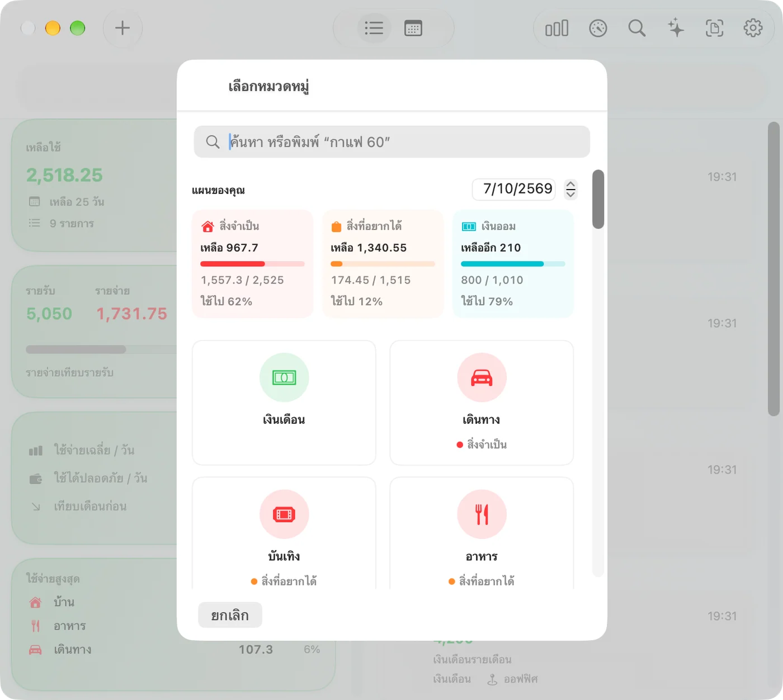The height and width of the screenshot is (700, 783).
Task: Click the เหลือ 1,340.55 text
Action: [369, 248]
